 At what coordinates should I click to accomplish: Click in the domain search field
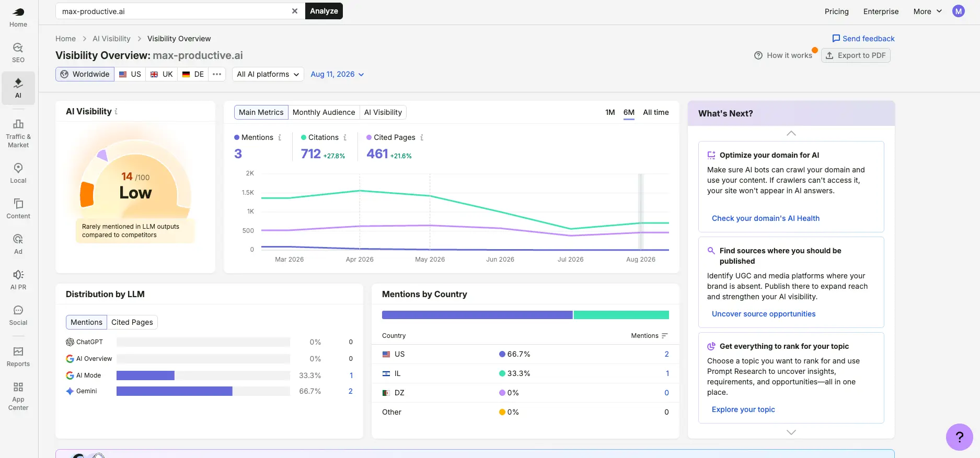175,11
